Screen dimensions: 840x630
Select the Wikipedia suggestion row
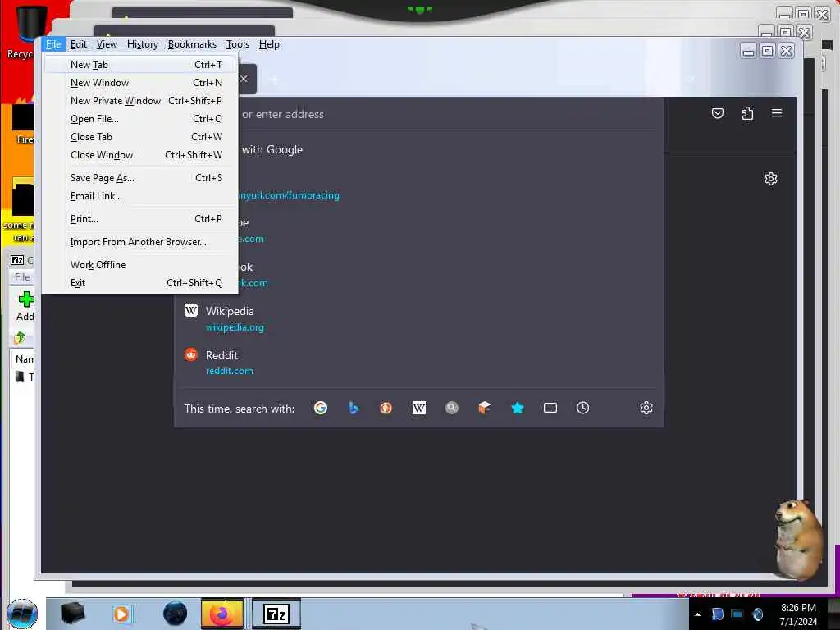[x=419, y=319]
